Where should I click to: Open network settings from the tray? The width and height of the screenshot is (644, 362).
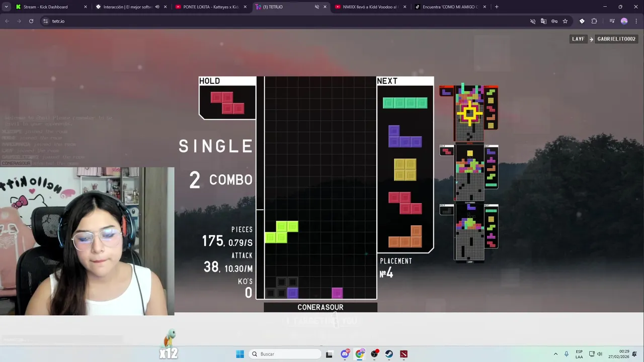click(592, 354)
